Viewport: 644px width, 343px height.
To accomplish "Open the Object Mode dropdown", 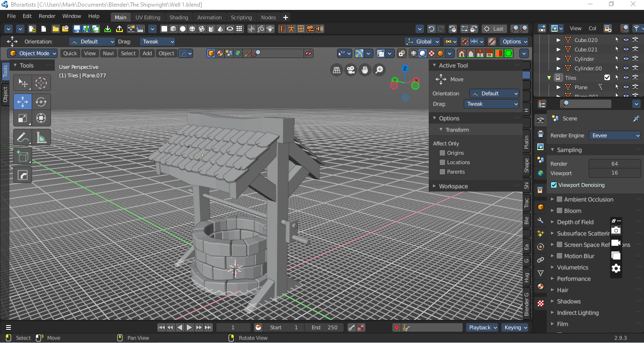I will tap(33, 53).
